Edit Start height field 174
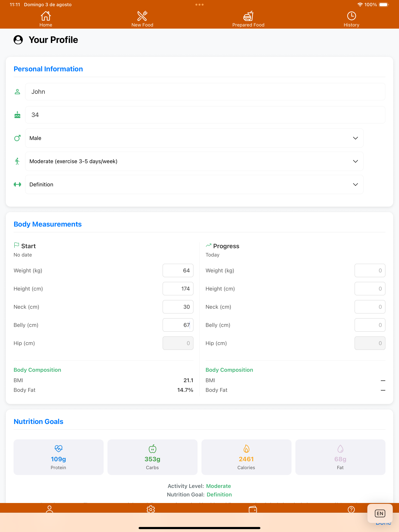399x532 pixels. 178,289
